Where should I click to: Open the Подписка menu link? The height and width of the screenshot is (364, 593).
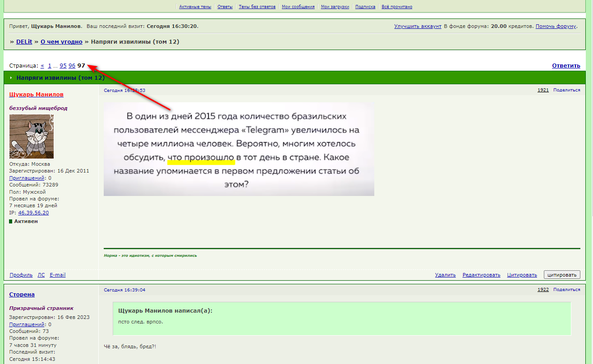pos(365,7)
